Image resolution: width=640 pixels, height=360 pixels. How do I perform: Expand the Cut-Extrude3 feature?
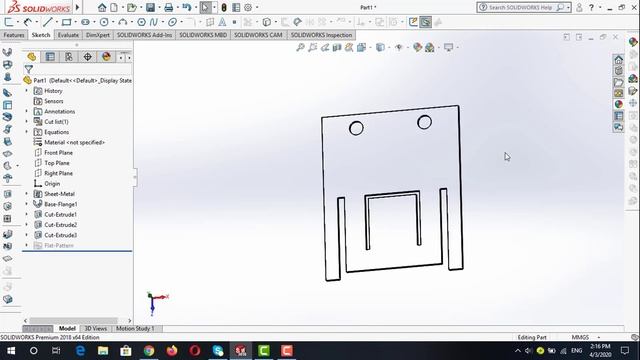(x=27, y=235)
